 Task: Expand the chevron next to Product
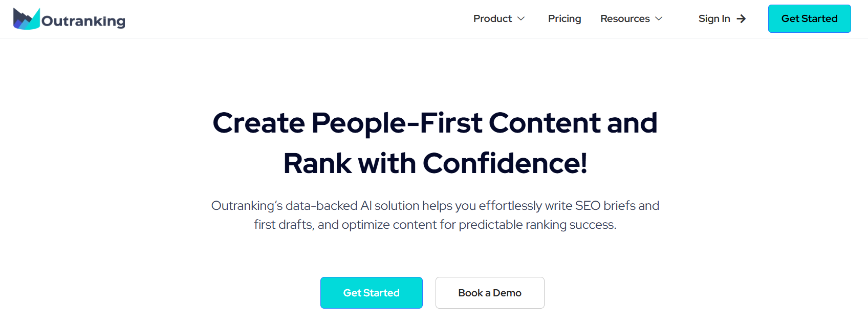tap(521, 19)
